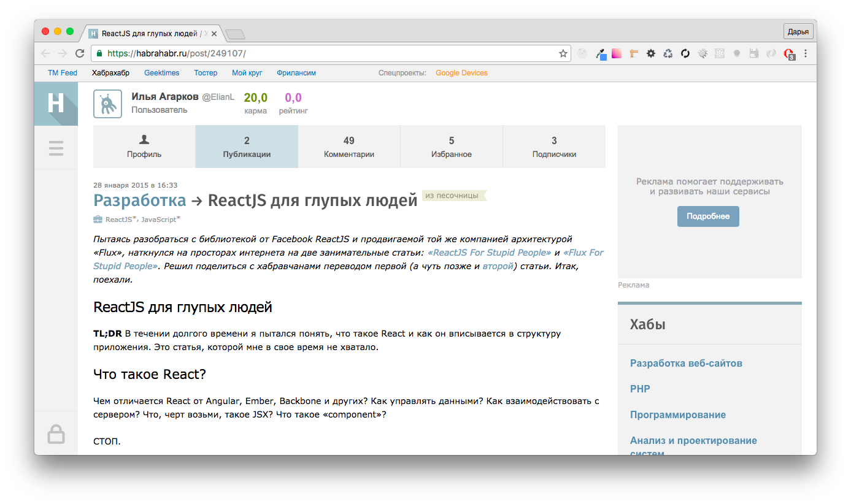Viewport: 851px width, 504px height.
Task: Open the Google Devices special project link
Action: 461,73
